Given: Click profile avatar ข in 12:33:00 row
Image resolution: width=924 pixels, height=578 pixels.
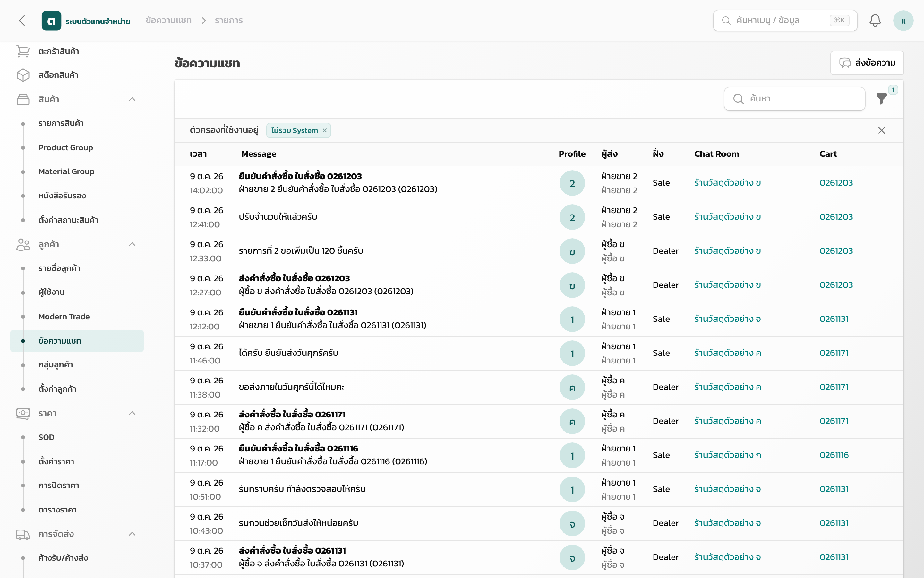Looking at the screenshot, I should click(x=572, y=251).
